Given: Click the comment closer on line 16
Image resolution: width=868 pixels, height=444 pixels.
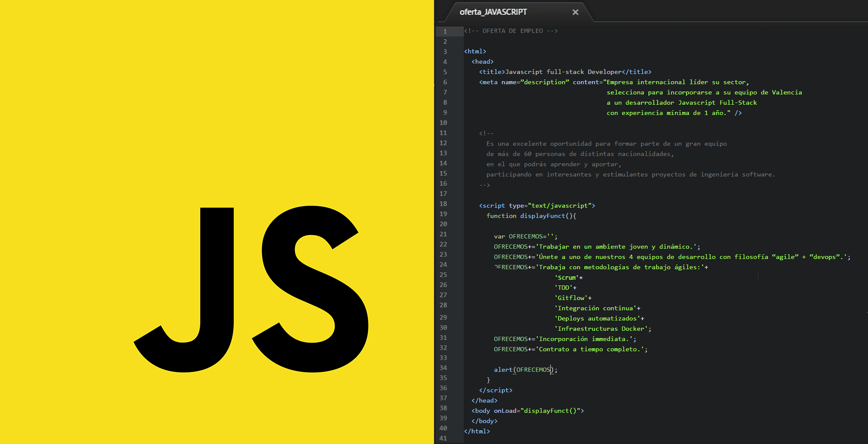Looking at the screenshot, I should tap(484, 185).
